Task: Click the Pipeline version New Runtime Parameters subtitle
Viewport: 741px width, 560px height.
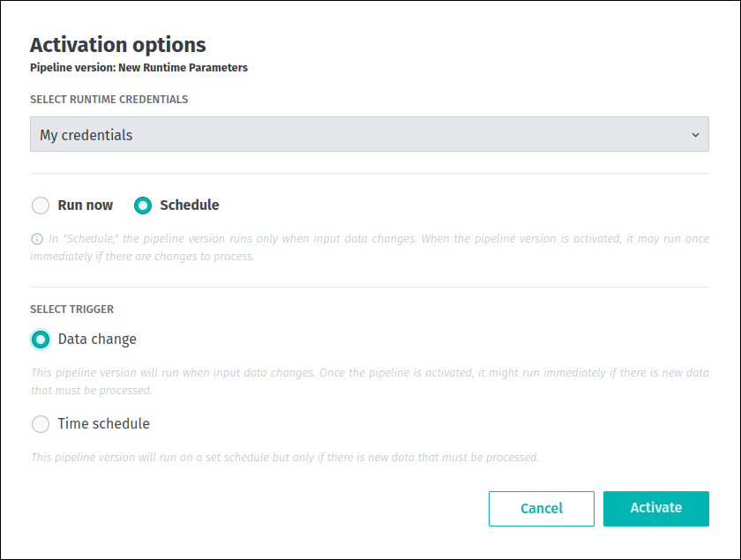Action: tap(138, 68)
